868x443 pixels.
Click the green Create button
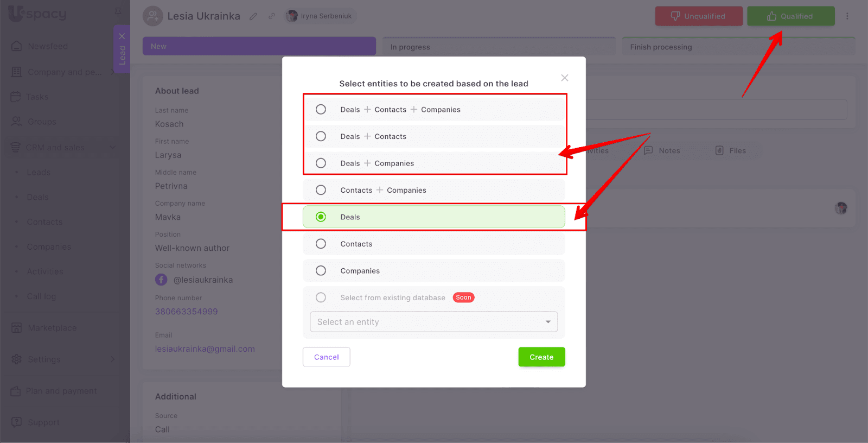(x=541, y=357)
